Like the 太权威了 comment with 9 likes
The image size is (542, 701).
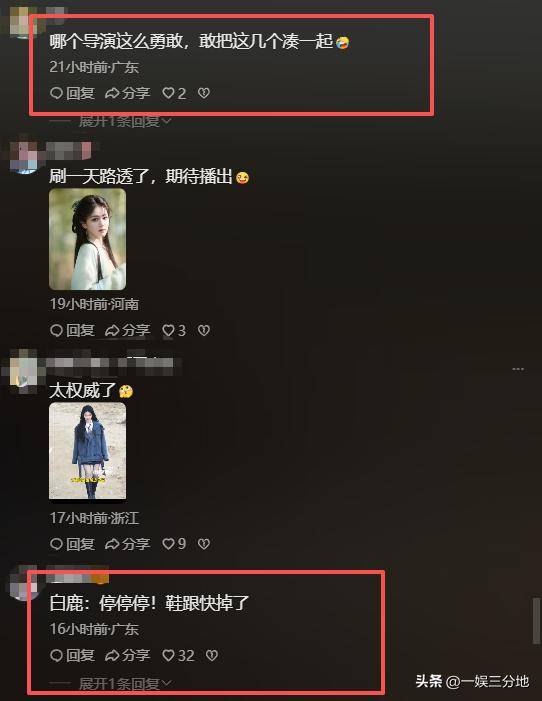coord(174,544)
